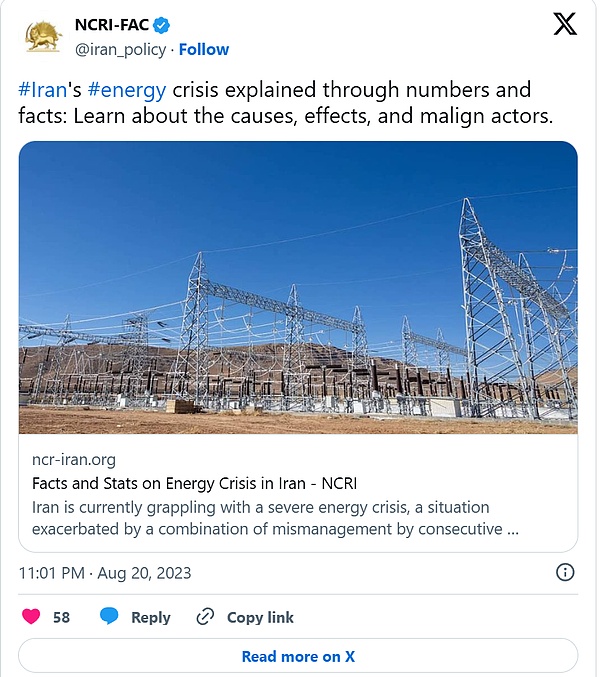Viewport: 600px width, 677px height.
Task: Open the X logo in the corner
Action: (564, 26)
